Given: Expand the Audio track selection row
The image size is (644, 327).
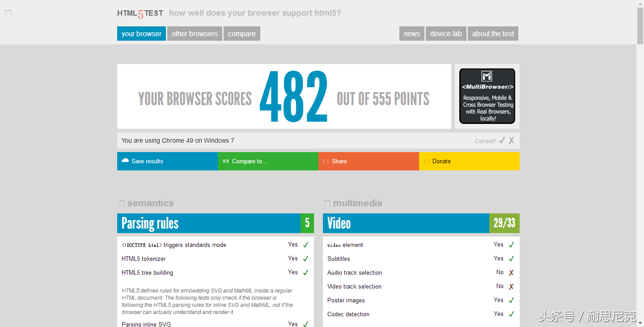Looking at the screenshot, I should pyautogui.click(x=421, y=272).
